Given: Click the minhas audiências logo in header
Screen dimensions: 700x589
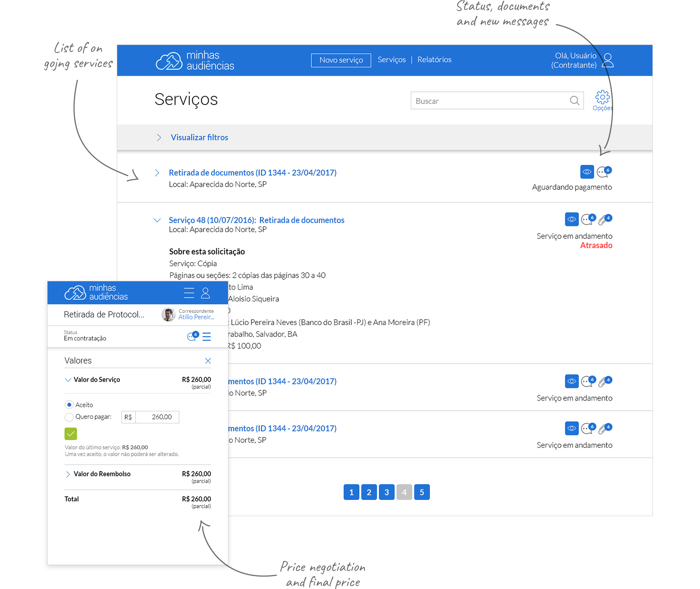Looking at the screenshot, I should coord(195,61).
